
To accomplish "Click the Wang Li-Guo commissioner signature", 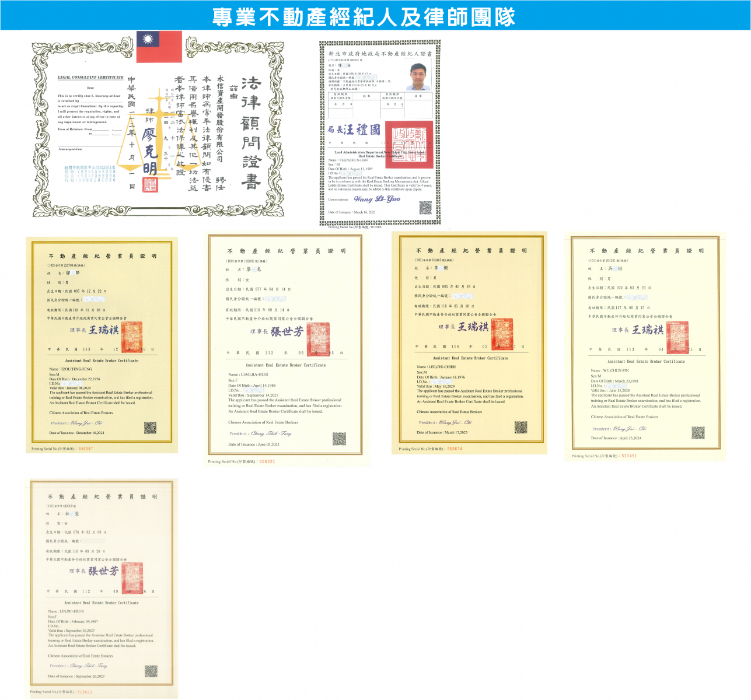I will [377, 199].
